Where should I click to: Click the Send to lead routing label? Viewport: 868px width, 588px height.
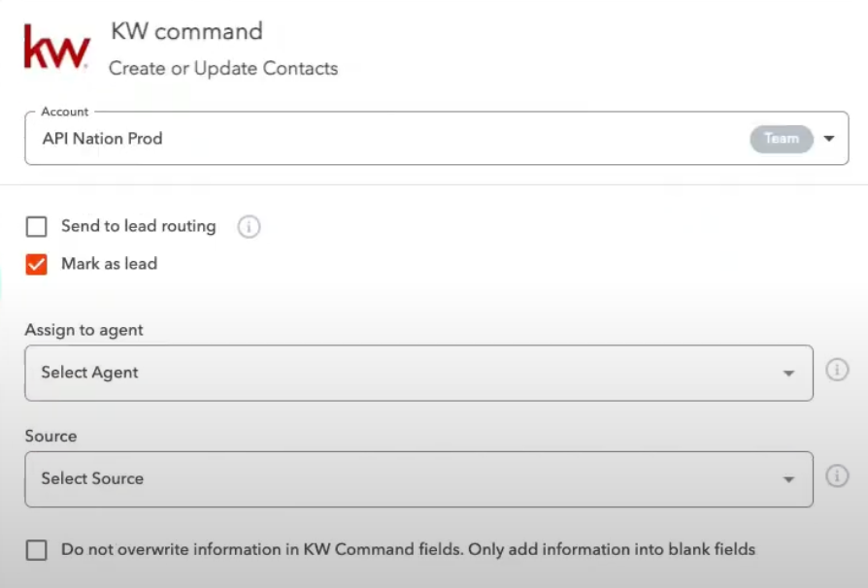click(138, 226)
